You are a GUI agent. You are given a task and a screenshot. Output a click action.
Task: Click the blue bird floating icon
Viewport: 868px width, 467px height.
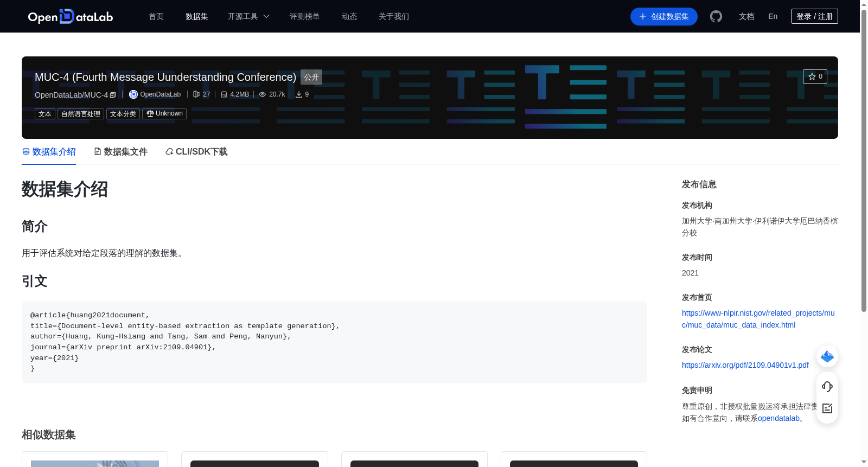(827, 356)
